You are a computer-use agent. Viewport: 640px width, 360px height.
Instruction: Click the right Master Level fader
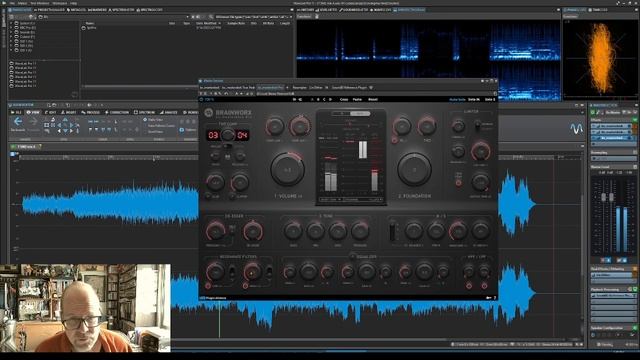611,197
